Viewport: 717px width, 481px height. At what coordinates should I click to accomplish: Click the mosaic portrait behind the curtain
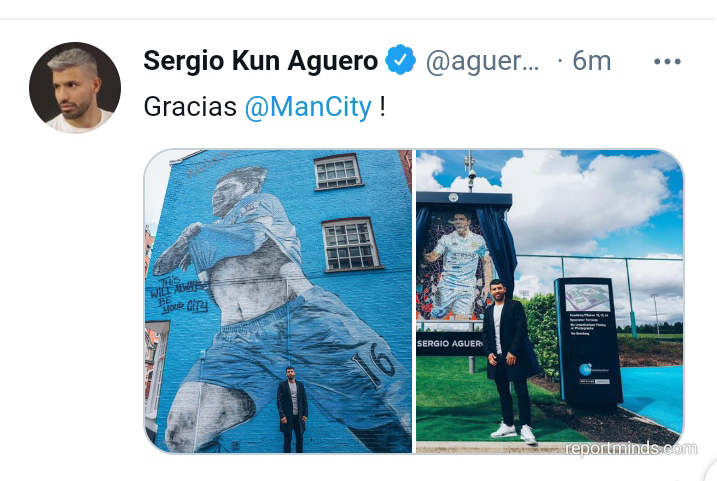click(x=453, y=266)
